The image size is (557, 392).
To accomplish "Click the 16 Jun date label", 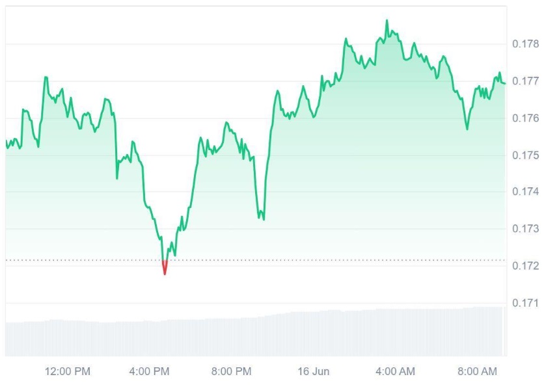I will (x=314, y=372).
